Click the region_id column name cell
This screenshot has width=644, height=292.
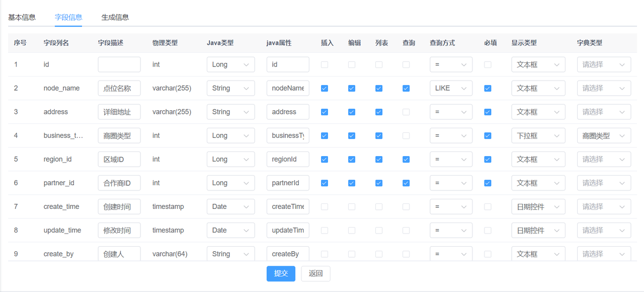pos(57,159)
